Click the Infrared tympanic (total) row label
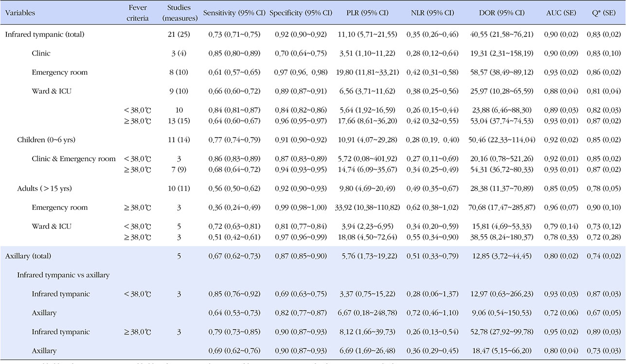 coord(44,35)
